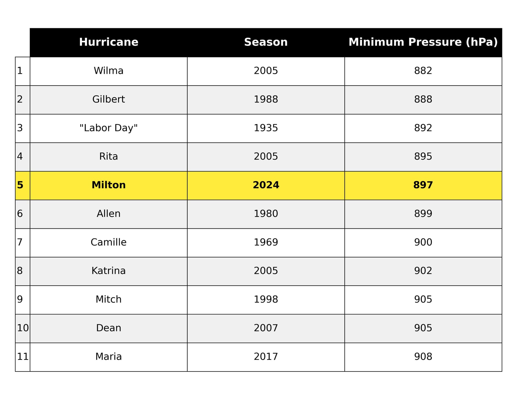Select the highlighted Milton cell
532x397 pixels.
click(109, 186)
